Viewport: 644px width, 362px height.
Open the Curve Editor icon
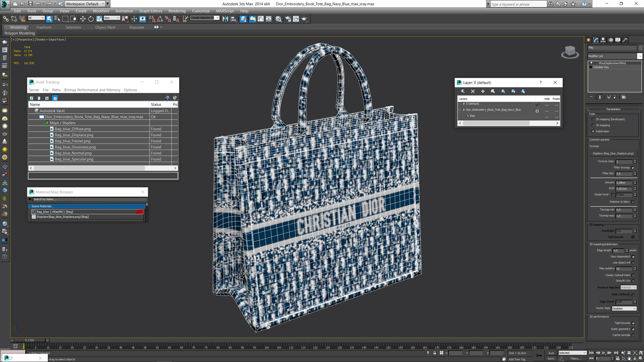(261, 19)
